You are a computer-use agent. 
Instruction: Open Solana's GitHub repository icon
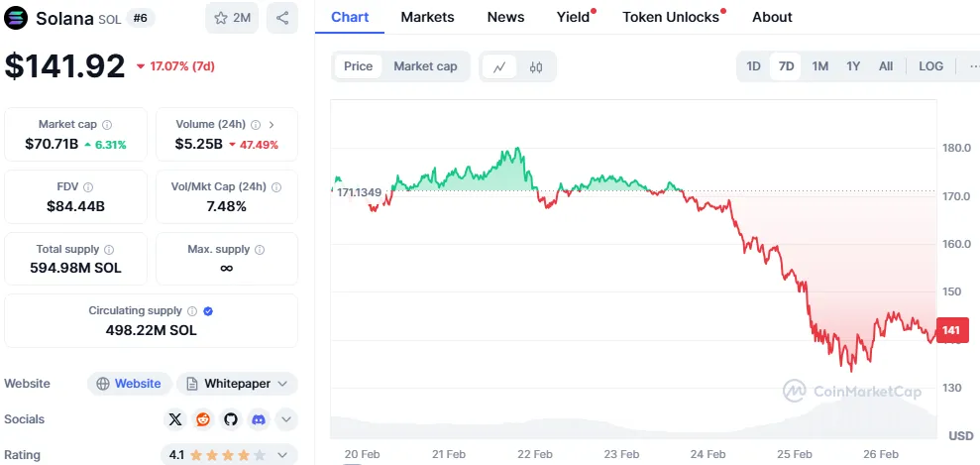click(x=231, y=419)
